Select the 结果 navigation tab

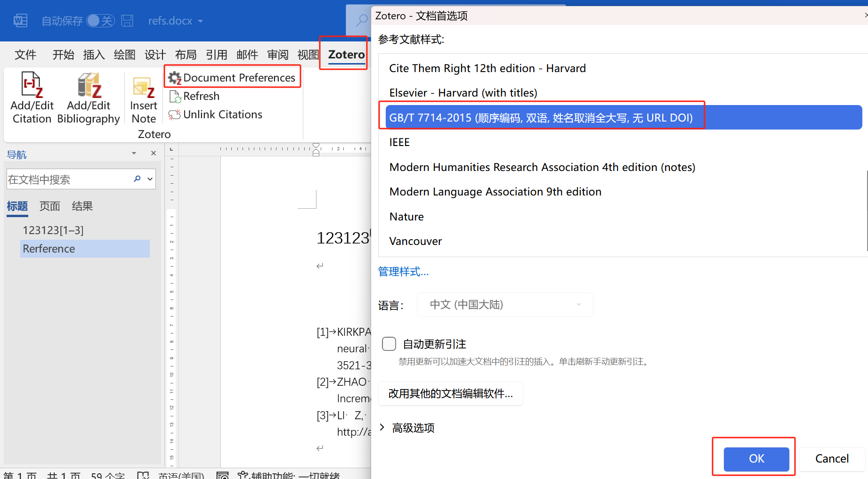coord(82,206)
